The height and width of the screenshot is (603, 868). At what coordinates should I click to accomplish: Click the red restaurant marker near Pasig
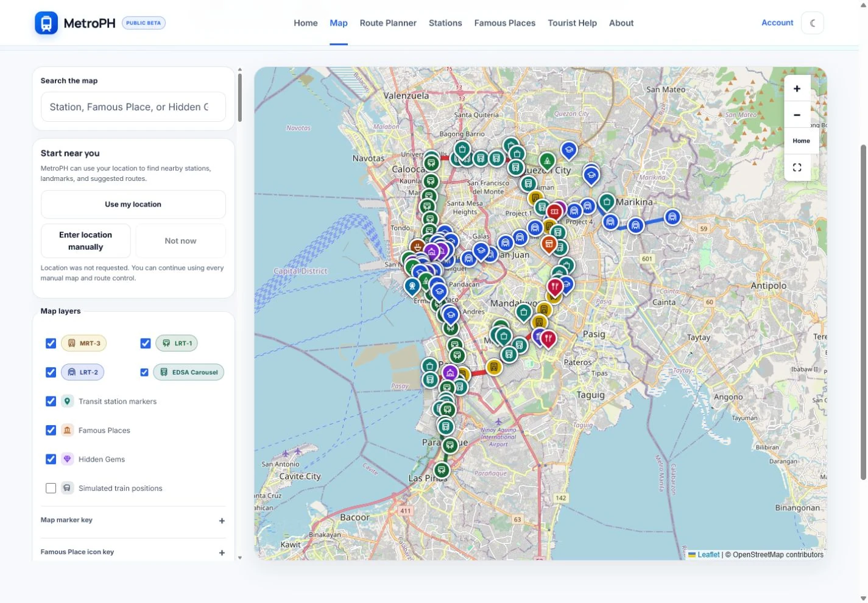coord(548,338)
